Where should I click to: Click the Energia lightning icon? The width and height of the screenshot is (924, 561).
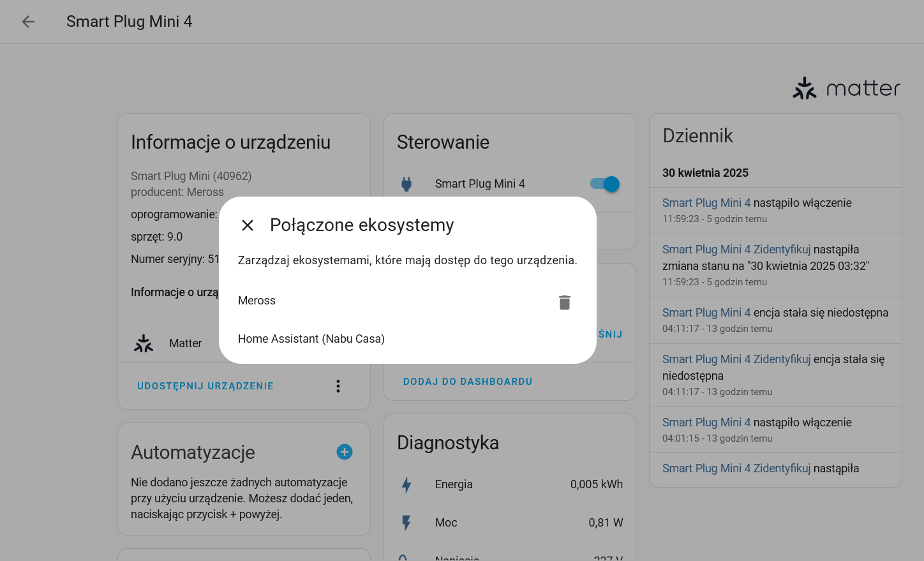406,484
